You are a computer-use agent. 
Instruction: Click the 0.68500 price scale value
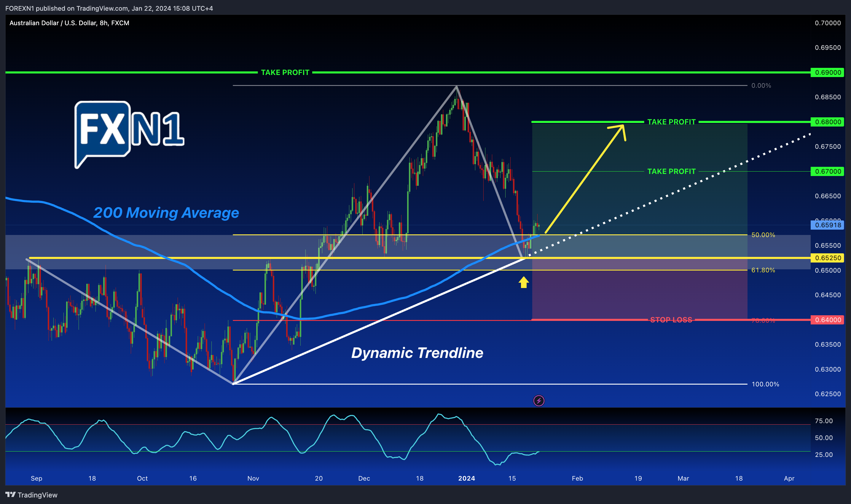pyautogui.click(x=828, y=97)
